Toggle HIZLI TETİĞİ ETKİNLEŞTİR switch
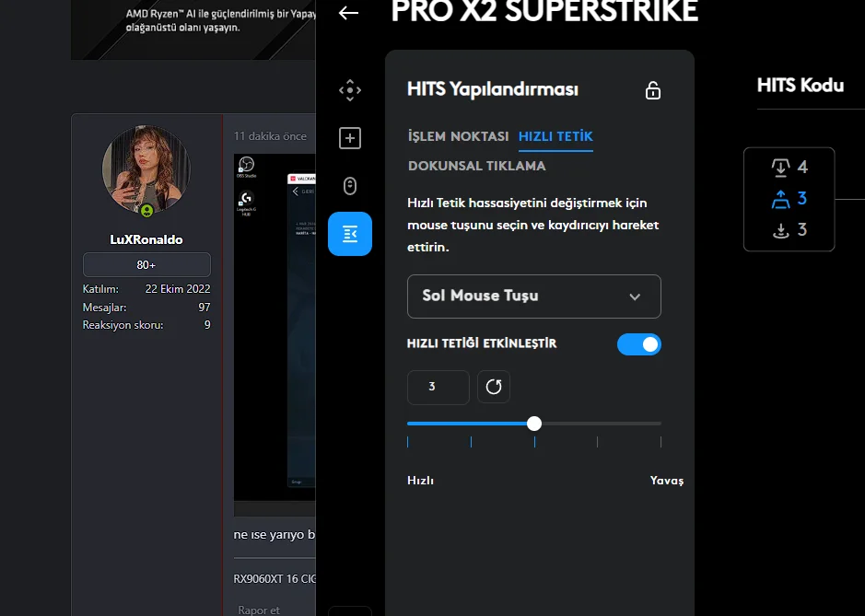Screen dimensions: 865x616 pos(638,344)
